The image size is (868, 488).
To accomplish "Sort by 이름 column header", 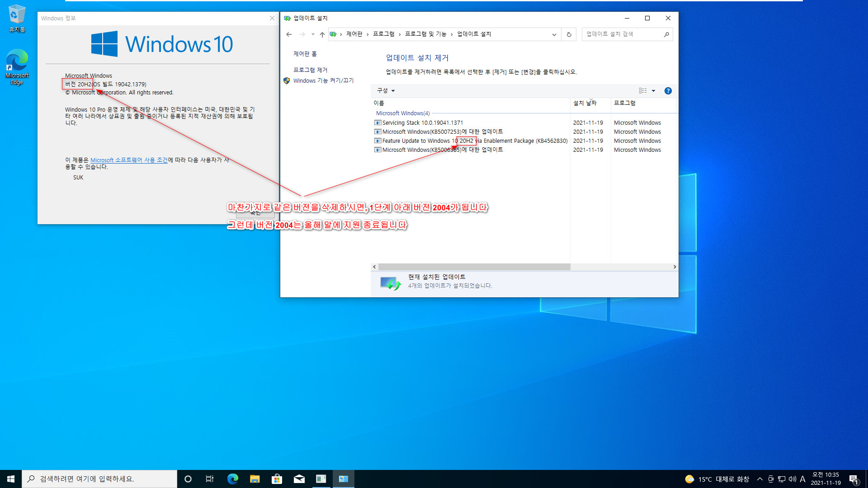I will (x=470, y=103).
